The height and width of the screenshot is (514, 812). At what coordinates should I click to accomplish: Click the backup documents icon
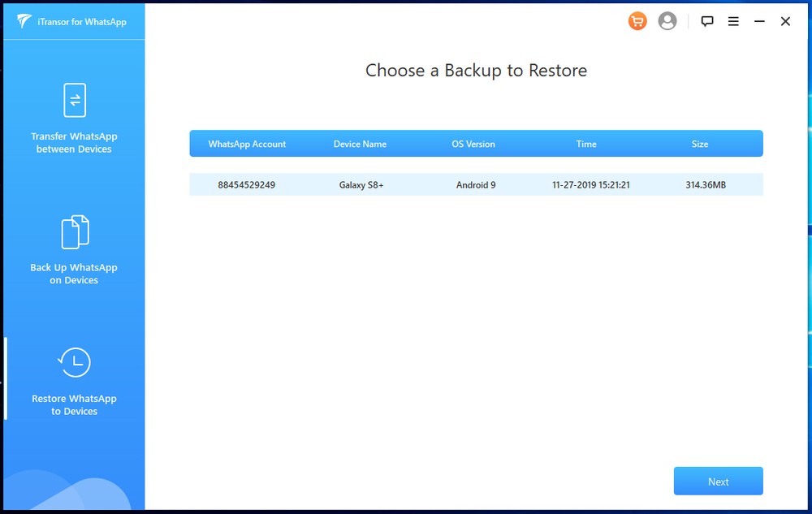(x=75, y=232)
